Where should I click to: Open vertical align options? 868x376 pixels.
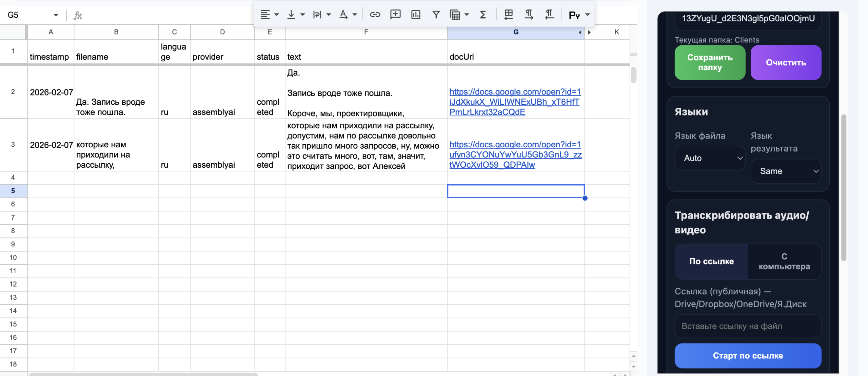(296, 15)
